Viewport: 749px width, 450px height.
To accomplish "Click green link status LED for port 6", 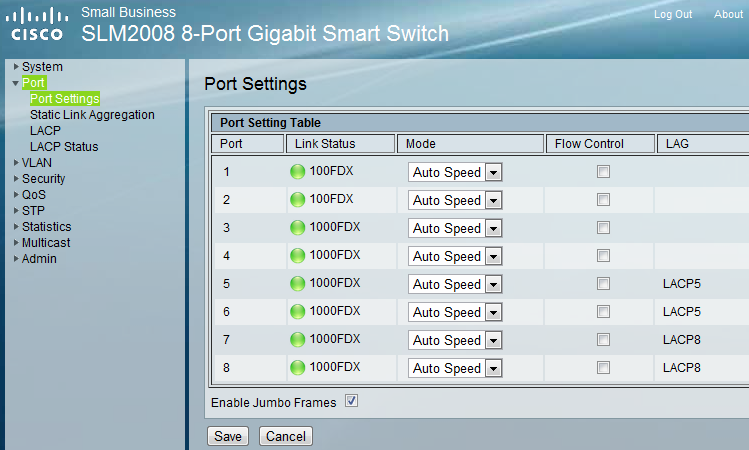I will coord(297,311).
